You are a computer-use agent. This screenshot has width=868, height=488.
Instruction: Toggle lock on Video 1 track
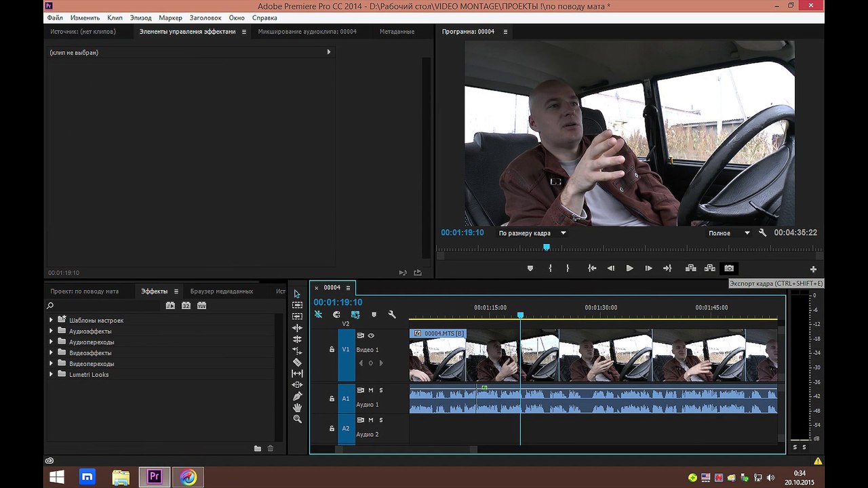pos(332,350)
